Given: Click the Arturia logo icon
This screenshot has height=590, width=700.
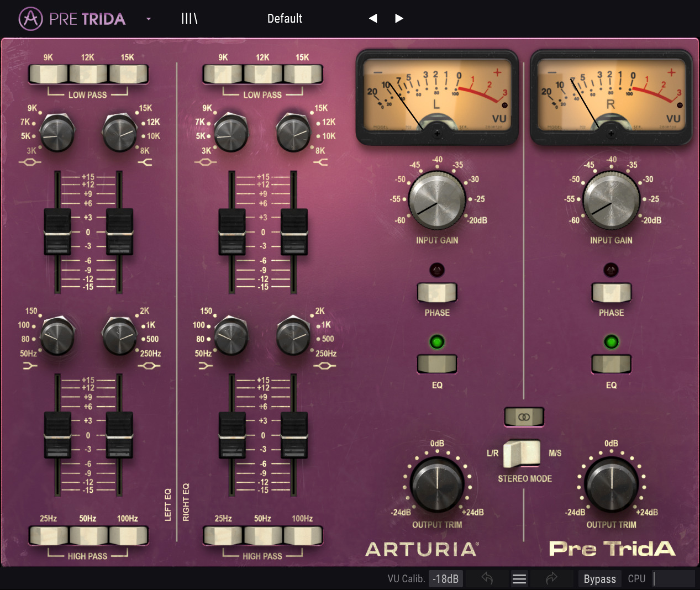Looking at the screenshot, I should 30,19.
